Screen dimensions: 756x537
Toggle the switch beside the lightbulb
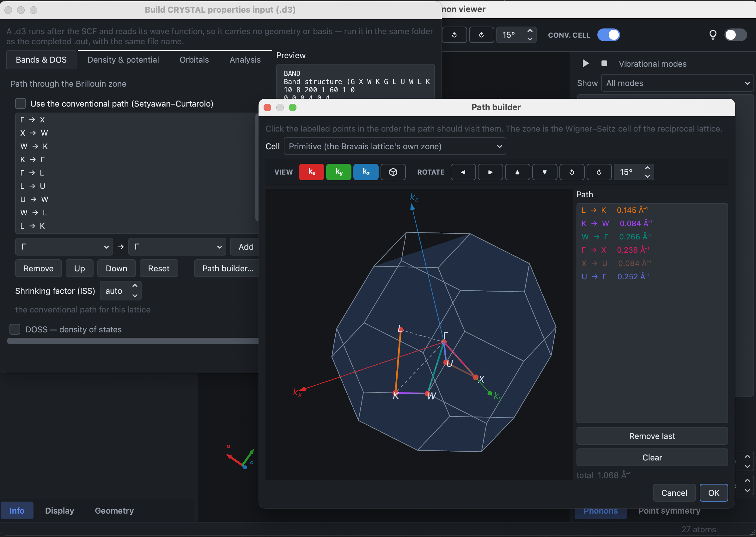[735, 35]
